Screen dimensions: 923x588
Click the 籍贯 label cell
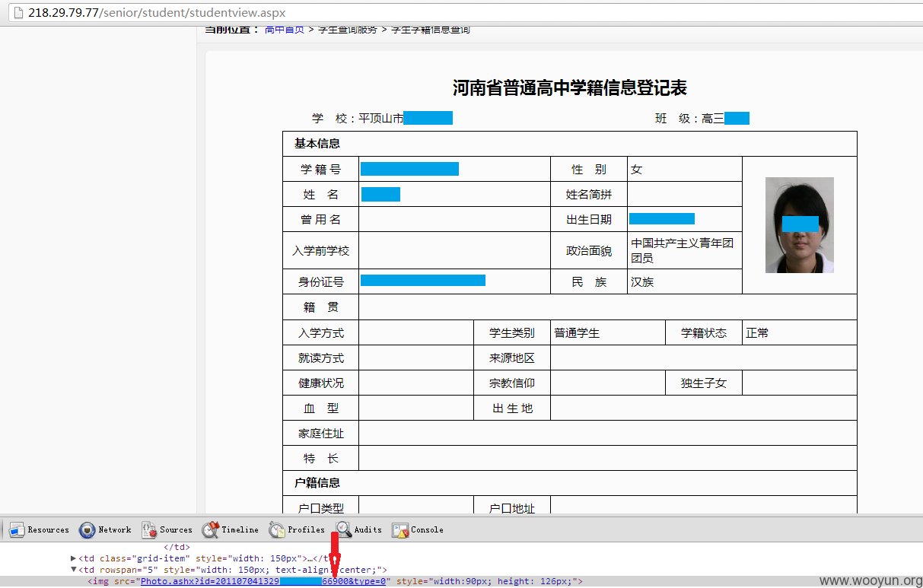(320, 307)
